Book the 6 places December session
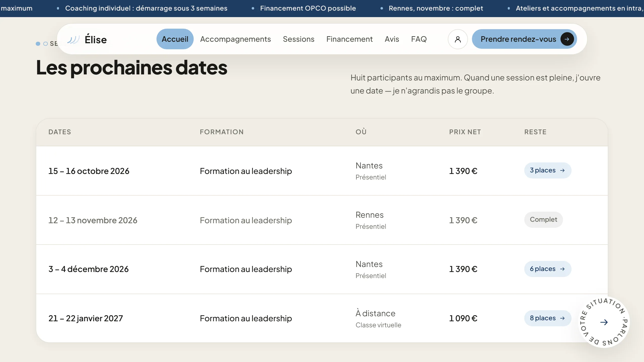This screenshot has height=362, width=644. point(548,269)
